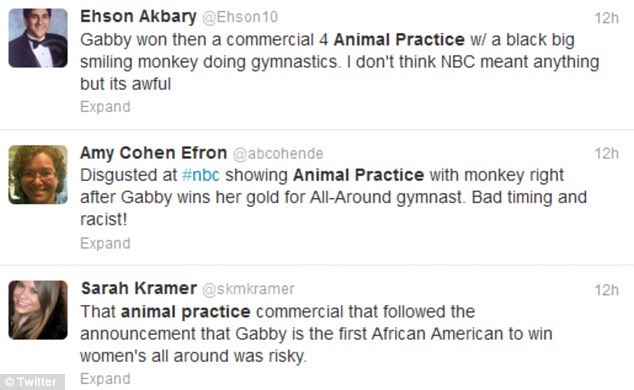Click the @Ehson10 handle
The image size is (634, 390).
[x=240, y=17]
